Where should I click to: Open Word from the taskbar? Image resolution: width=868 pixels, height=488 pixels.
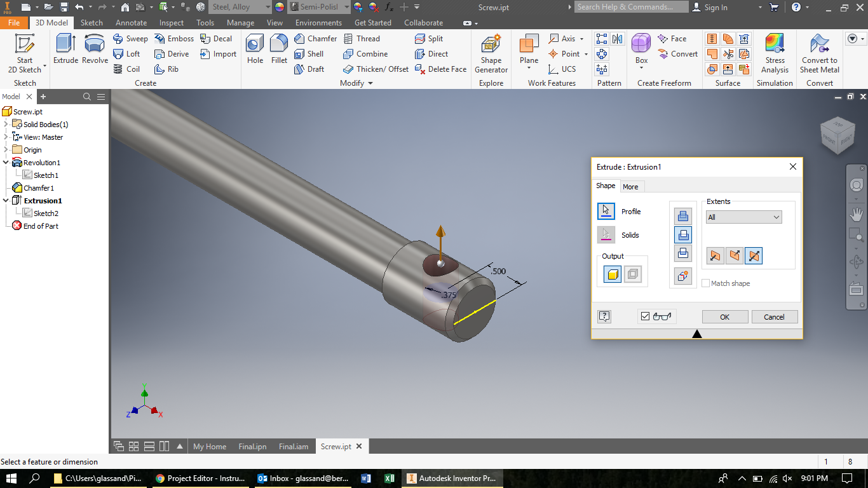click(365, 478)
